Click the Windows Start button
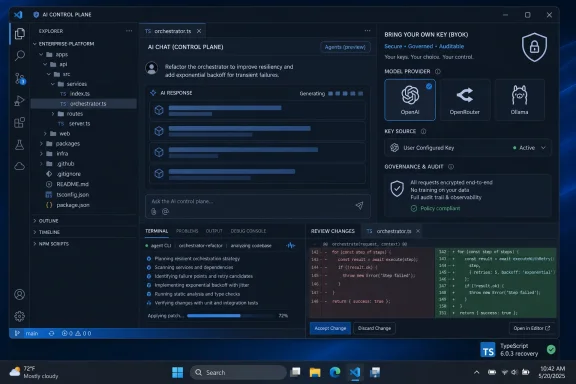The height and width of the screenshot is (384, 576). (x=178, y=372)
